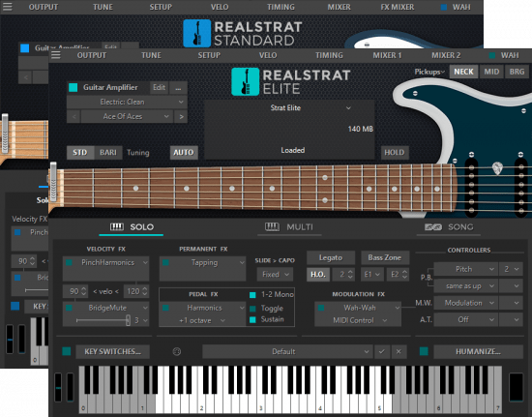Image resolution: width=532 pixels, height=417 pixels.
Task: Click the X icon beside Default preset
Action: point(399,351)
